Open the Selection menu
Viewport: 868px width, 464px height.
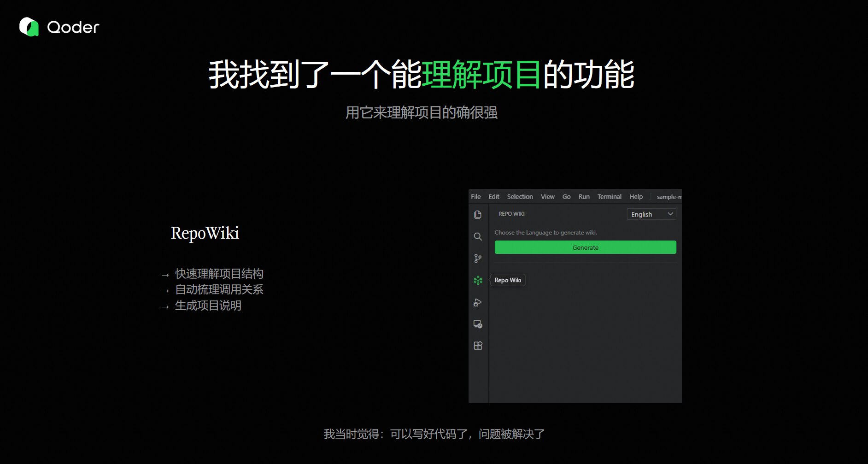tap(520, 197)
